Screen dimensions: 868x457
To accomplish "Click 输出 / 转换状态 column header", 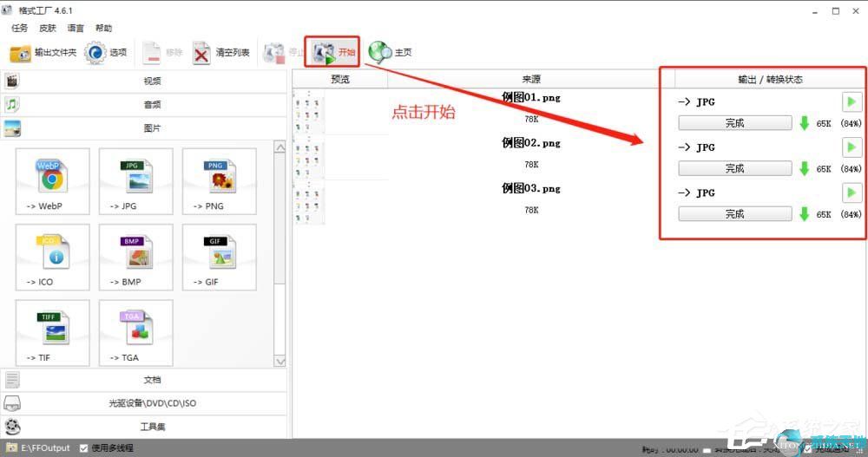I will [x=770, y=79].
